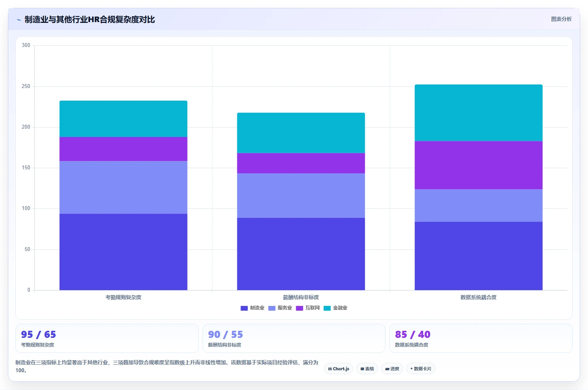The image size is (588, 390).
Task: Click the 85 / 40 value card
Action: (481, 338)
